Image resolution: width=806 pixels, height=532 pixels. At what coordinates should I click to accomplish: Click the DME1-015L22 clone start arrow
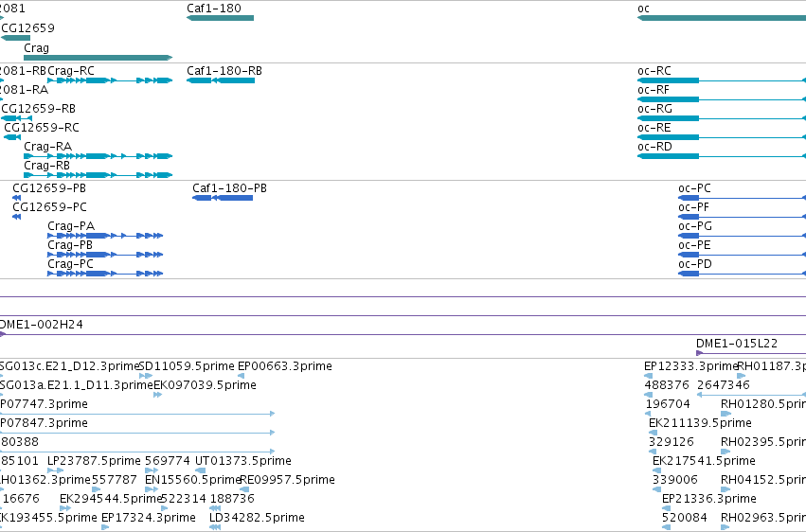[700, 353]
